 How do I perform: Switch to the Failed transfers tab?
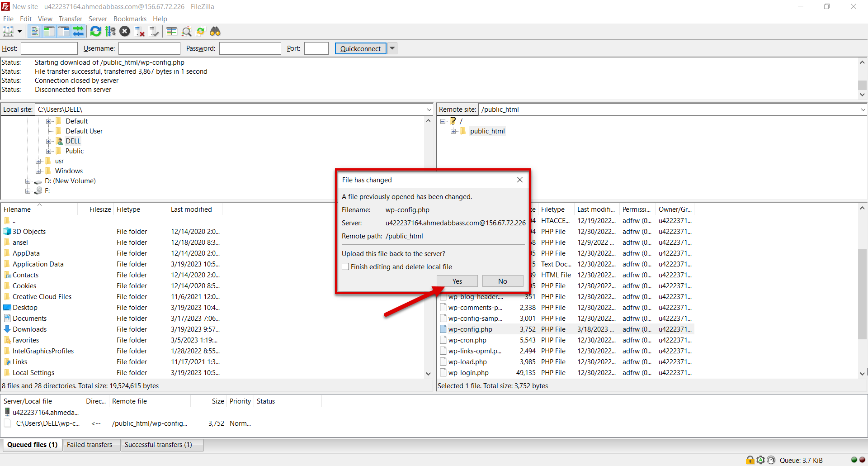90,445
